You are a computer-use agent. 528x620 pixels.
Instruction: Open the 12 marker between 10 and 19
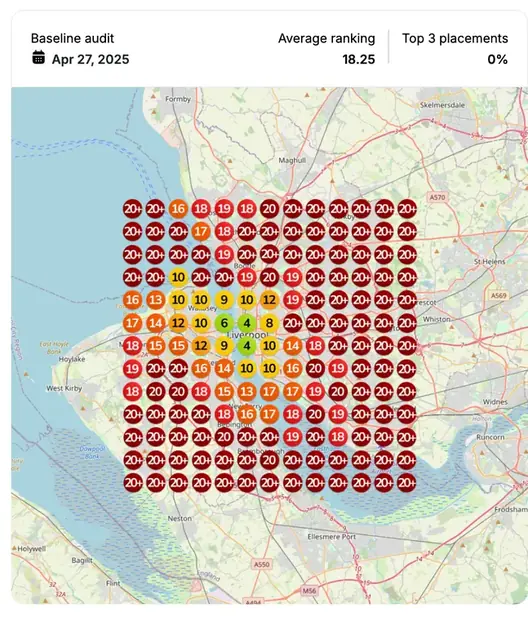point(269,300)
